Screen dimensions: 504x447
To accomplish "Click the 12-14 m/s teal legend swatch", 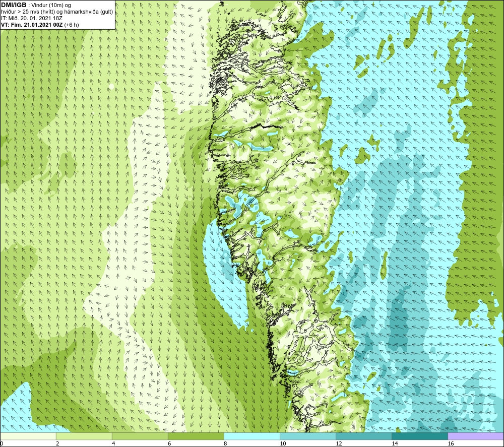I will (x=364, y=436).
